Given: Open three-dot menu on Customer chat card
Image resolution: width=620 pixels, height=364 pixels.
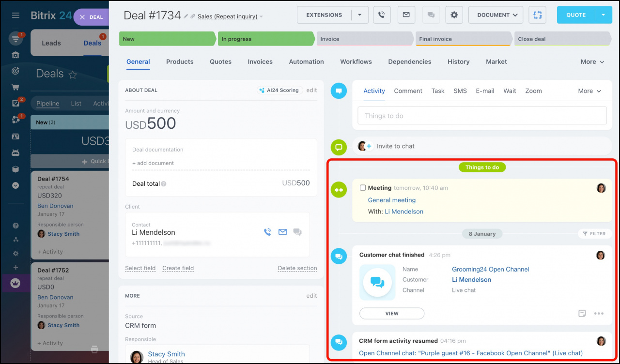Looking at the screenshot, I should pyautogui.click(x=599, y=314).
